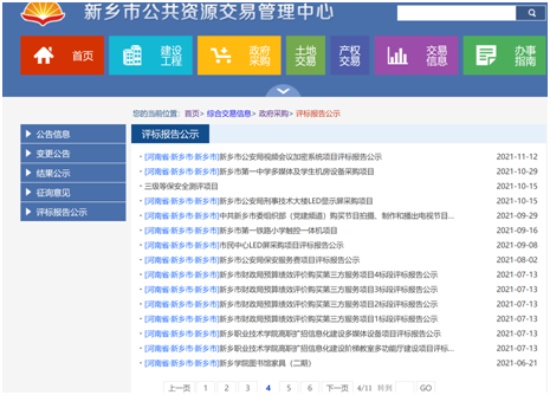Image resolution: width=550 pixels, height=395 pixels.
Task: Expand 变更公告 in left sidebar
Action: pos(73,153)
